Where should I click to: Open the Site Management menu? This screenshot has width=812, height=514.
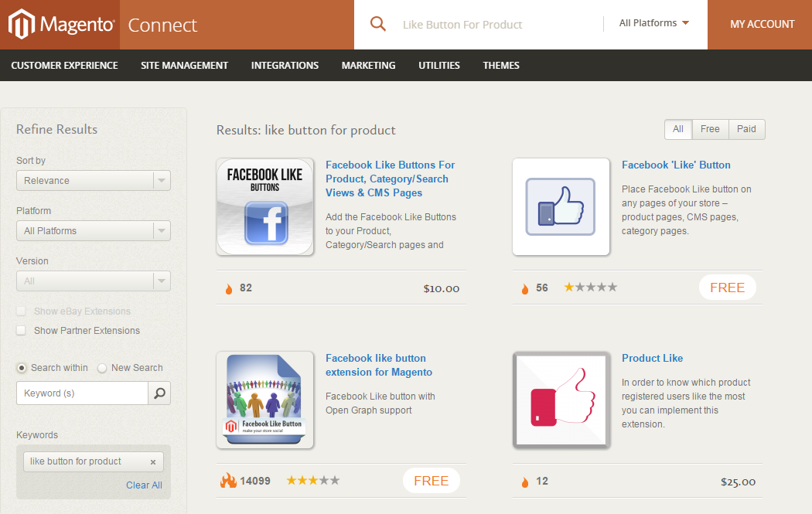[184, 65]
